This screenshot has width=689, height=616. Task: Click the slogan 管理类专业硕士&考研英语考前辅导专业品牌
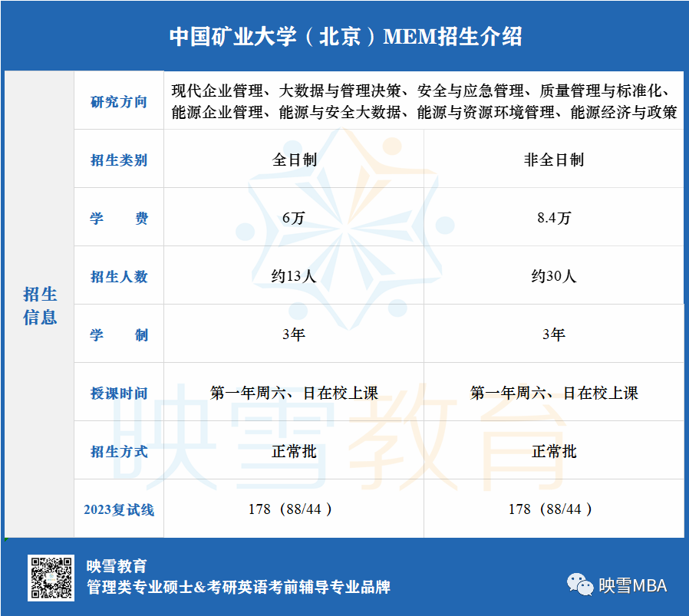(x=239, y=587)
